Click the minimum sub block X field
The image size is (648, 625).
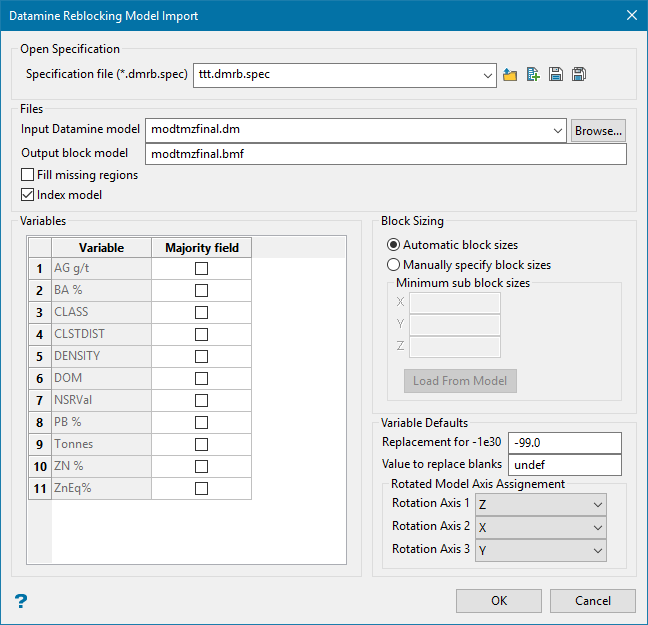[x=455, y=303]
